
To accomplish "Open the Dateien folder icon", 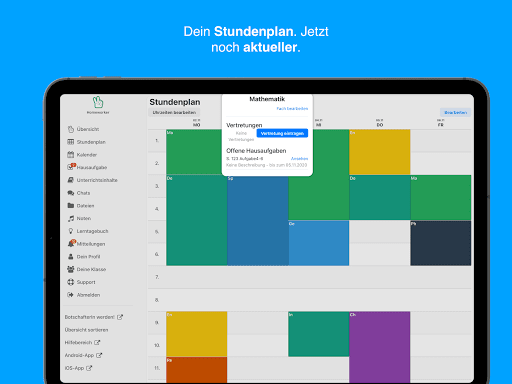I will tap(71, 206).
